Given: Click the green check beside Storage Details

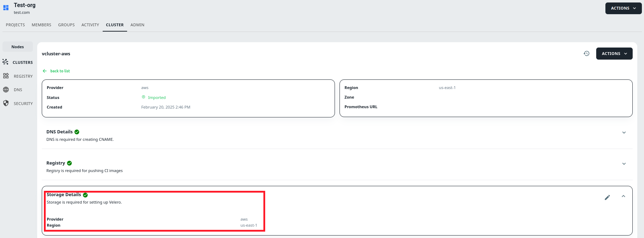Looking at the screenshot, I should pyautogui.click(x=85, y=195).
